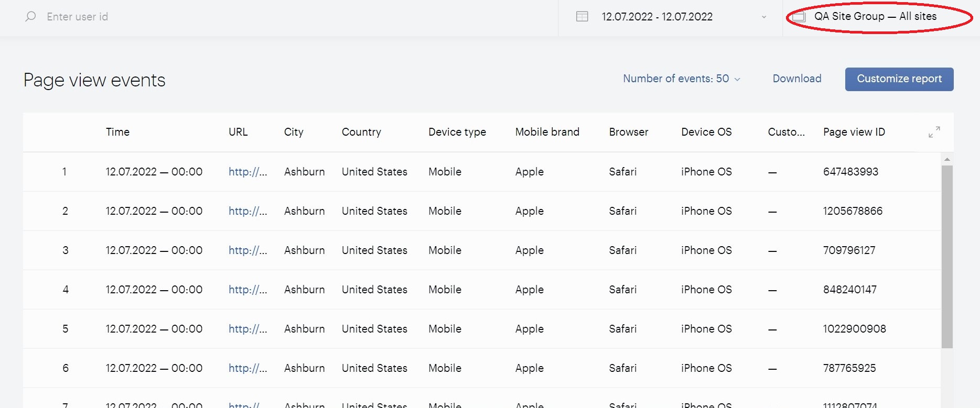Click page view ID 1205678866 in row 2
Image resolution: width=980 pixels, height=408 pixels.
click(853, 211)
